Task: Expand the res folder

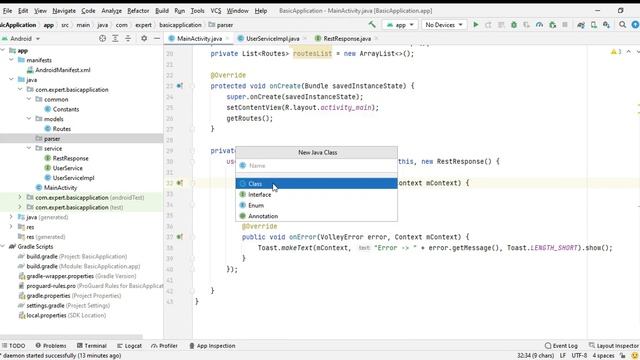Action: (11, 227)
